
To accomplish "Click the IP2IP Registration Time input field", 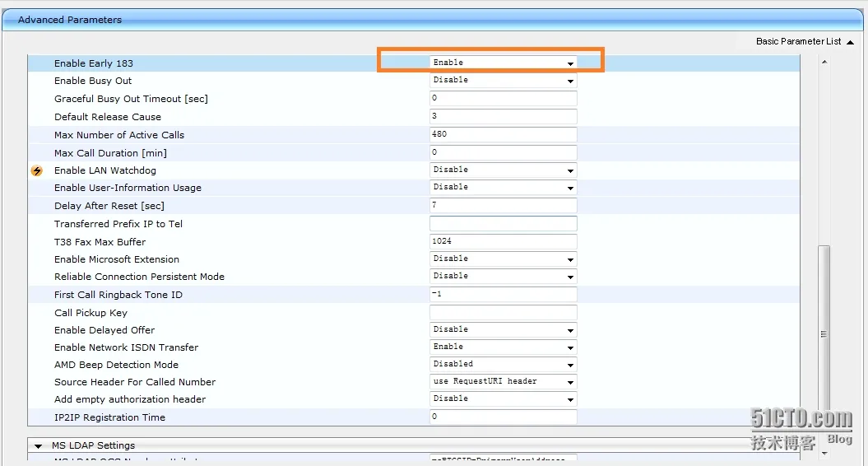I will coord(504,417).
